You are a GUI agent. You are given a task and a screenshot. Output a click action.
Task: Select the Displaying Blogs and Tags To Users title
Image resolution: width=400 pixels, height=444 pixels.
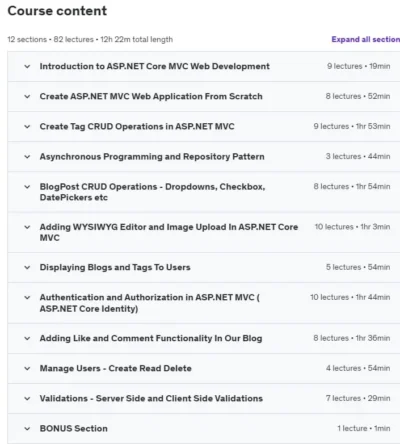115,267
